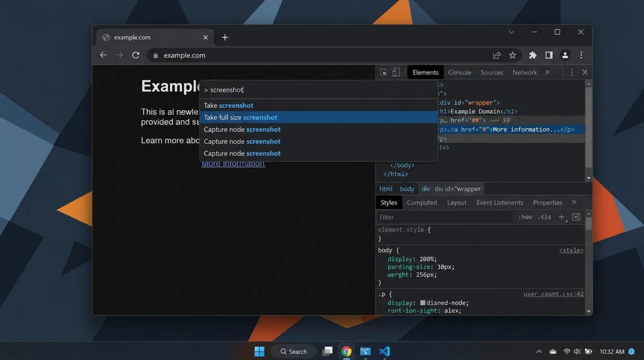Open Chrome from the taskbar
Image resolution: width=644 pixels, height=360 pixels.
coord(347,351)
